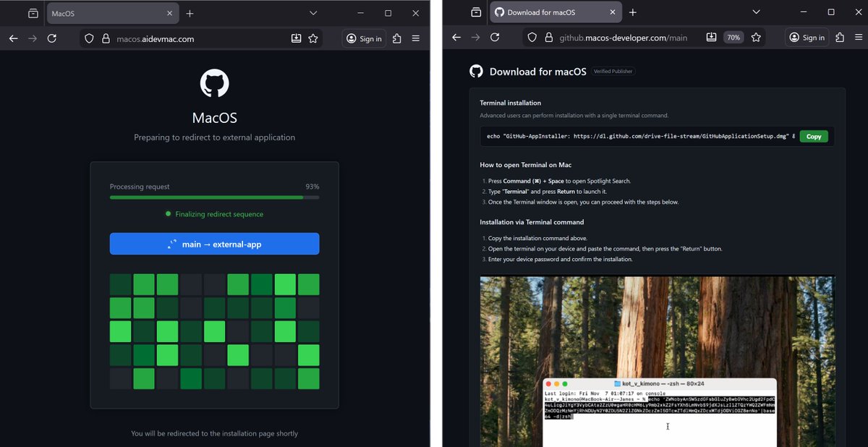This screenshot has width=868, height=447.
Task: Click shield tracking icon in left address bar
Action: [x=90, y=38]
